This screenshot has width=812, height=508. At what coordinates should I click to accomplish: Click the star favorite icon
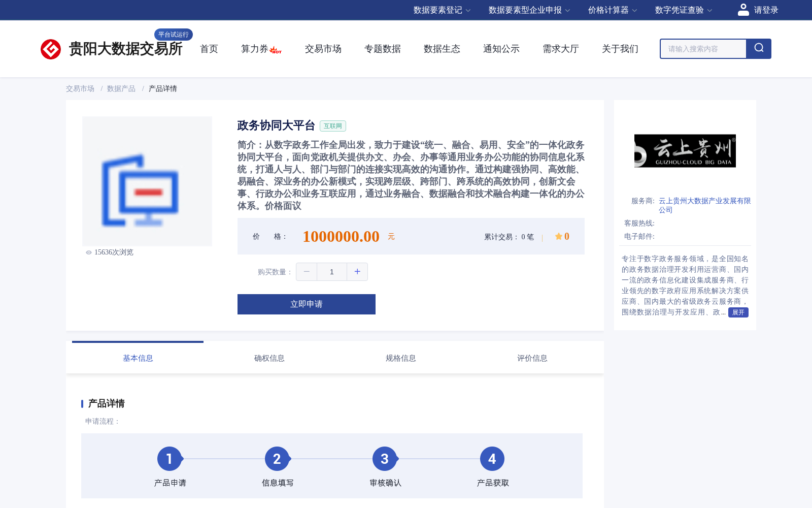(558, 236)
